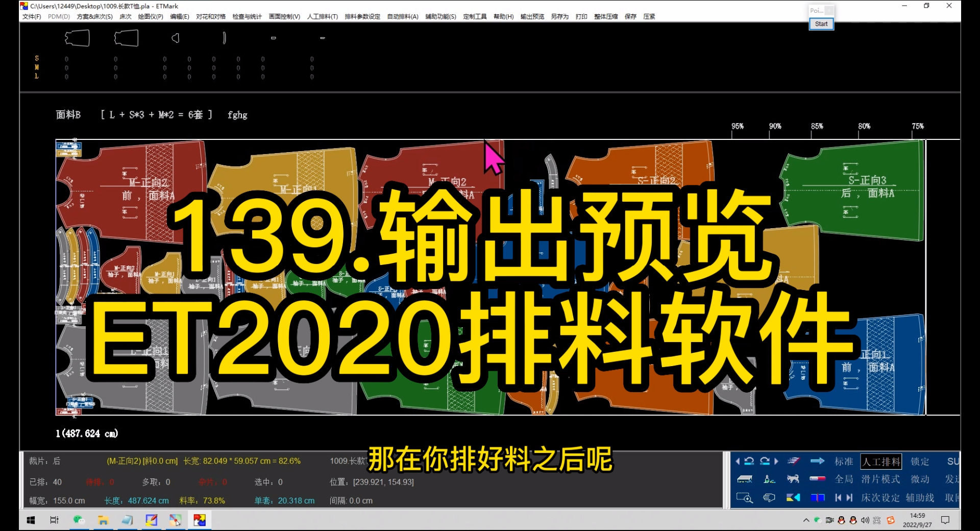Toggle 微动 nudge option
Image resolution: width=980 pixels, height=531 pixels.
click(x=920, y=479)
